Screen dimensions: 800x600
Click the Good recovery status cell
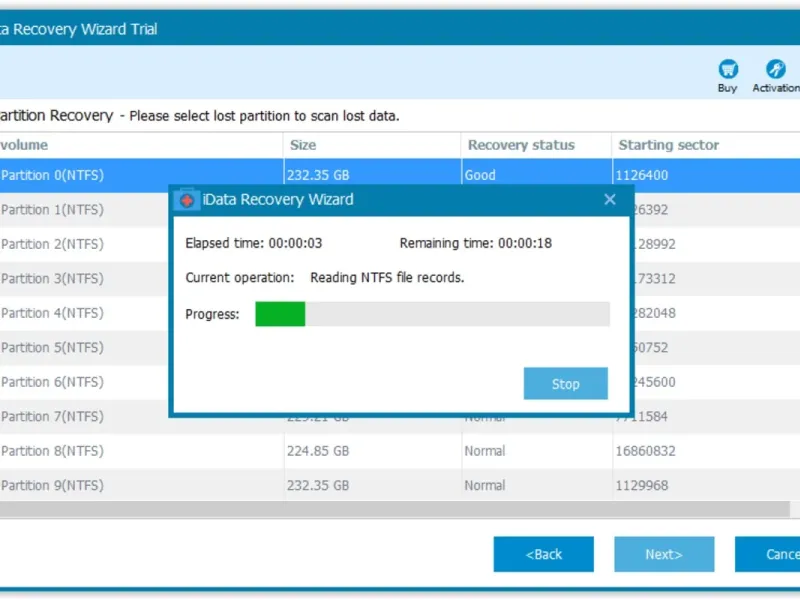tap(537, 176)
